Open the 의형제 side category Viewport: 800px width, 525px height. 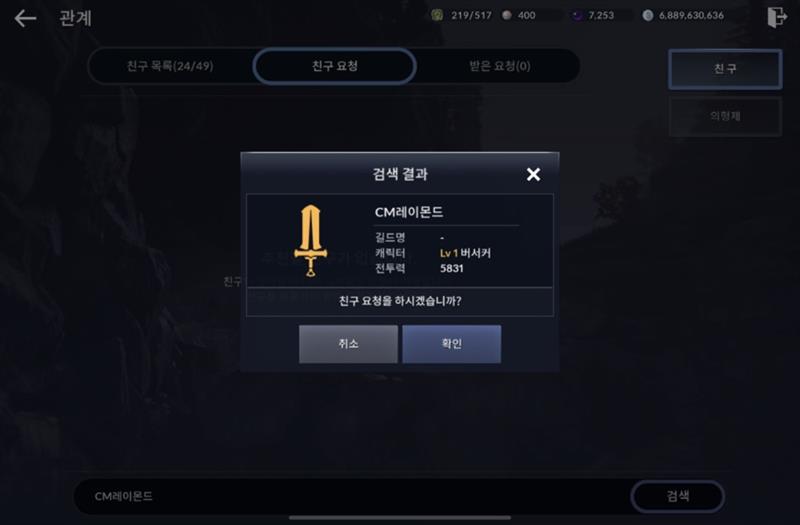[x=725, y=116]
